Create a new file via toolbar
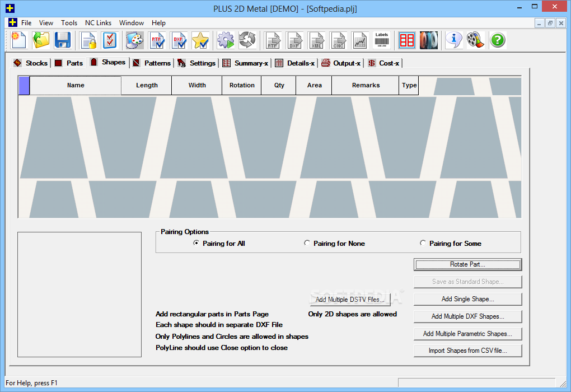 18,40
